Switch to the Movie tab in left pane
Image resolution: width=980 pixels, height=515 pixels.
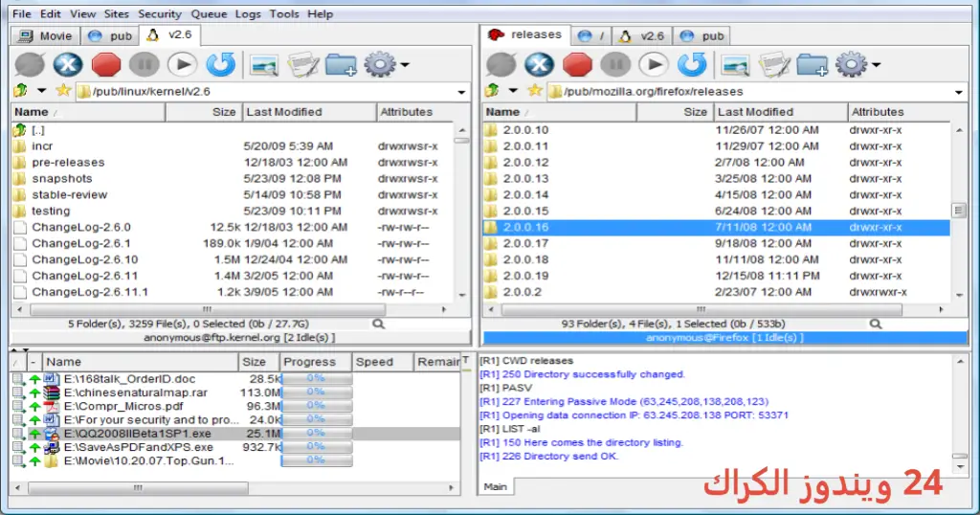click(45, 36)
